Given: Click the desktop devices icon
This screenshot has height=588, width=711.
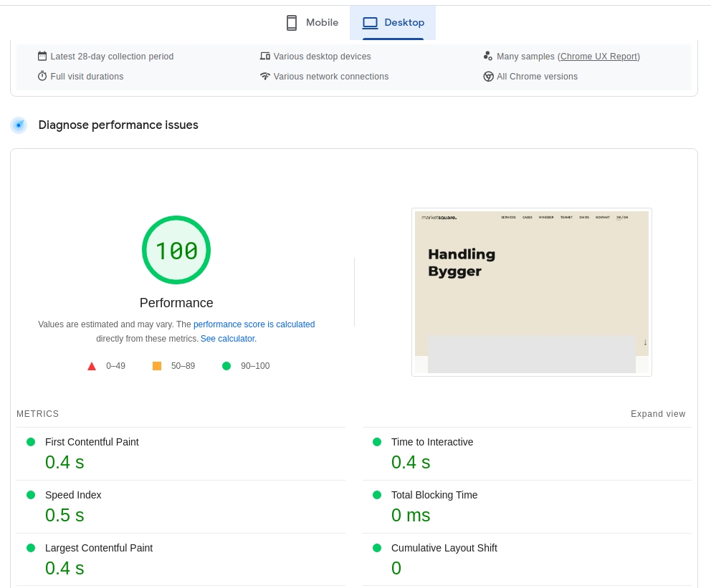Looking at the screenshot, I should 265,57.
